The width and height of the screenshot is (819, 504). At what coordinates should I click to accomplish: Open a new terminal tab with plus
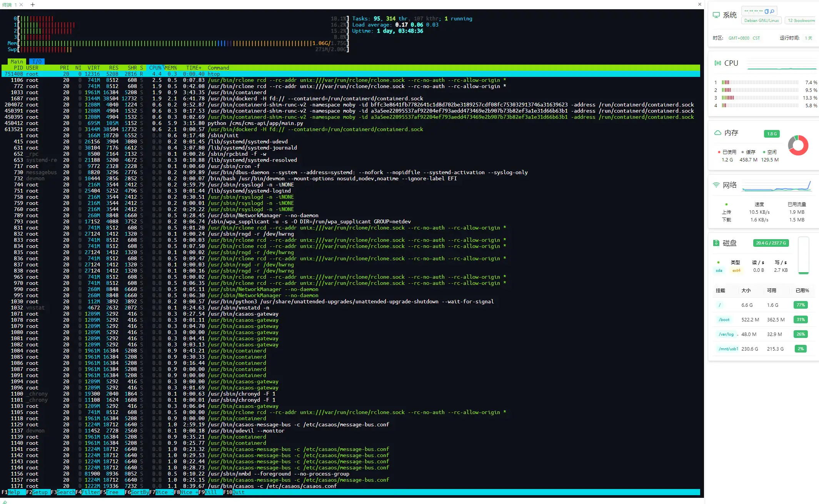pos(33,5)
